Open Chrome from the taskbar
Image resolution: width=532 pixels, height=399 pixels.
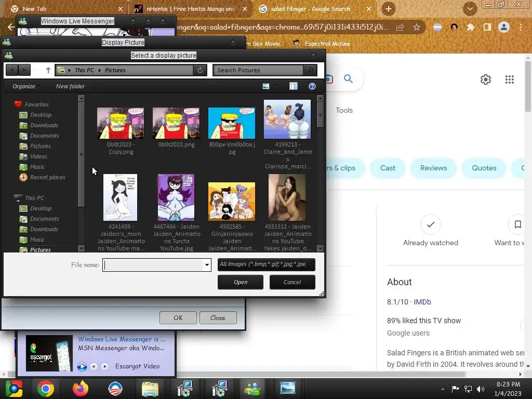tap(46, 389)
